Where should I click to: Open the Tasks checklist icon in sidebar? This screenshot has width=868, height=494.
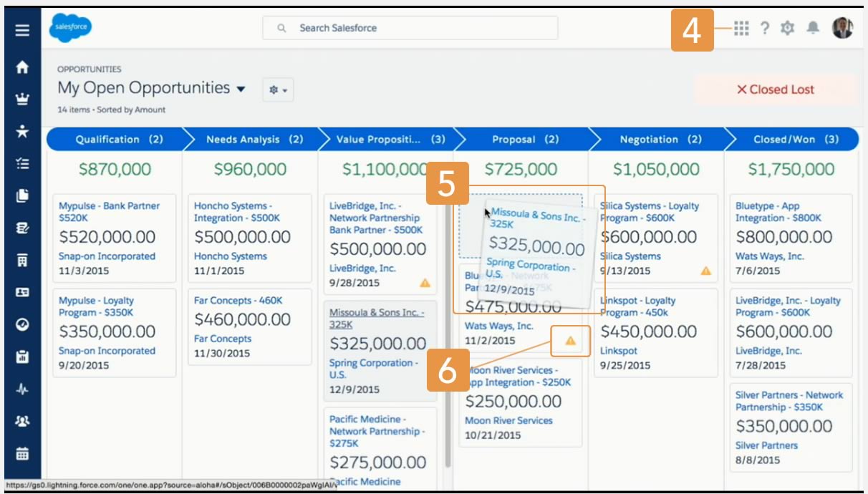(x=22, y=163)
